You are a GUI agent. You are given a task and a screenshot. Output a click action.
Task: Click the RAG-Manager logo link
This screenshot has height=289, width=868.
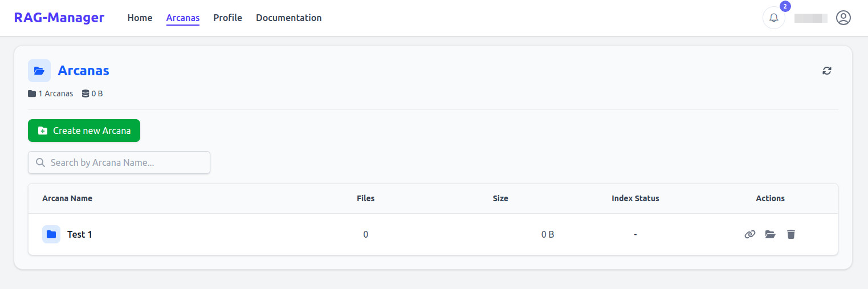tap(59, 18)
